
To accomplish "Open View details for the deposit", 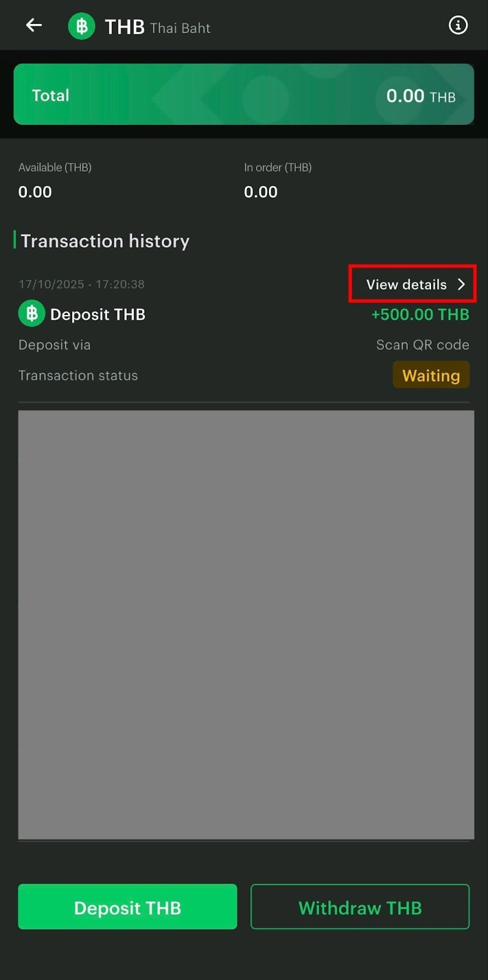I will click(412, 284).
